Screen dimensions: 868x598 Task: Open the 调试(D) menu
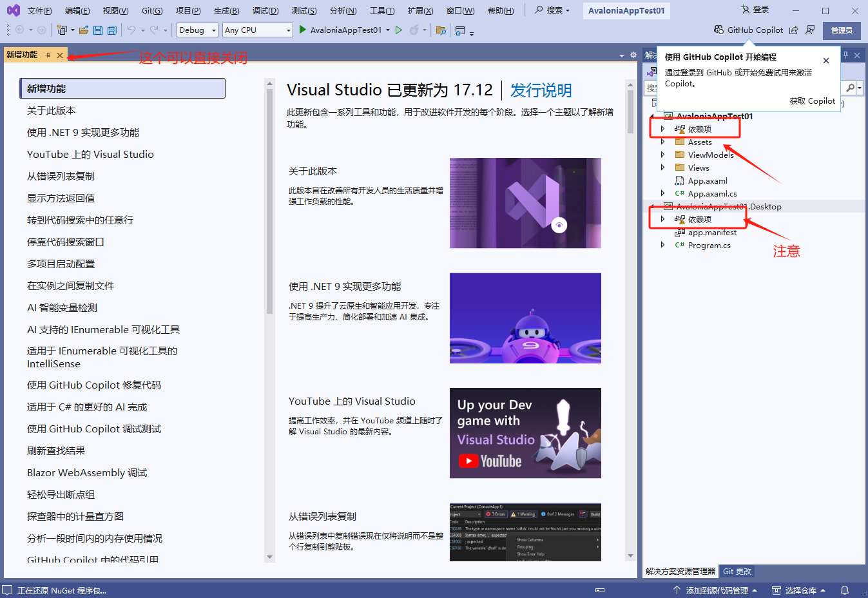(265, 10)
